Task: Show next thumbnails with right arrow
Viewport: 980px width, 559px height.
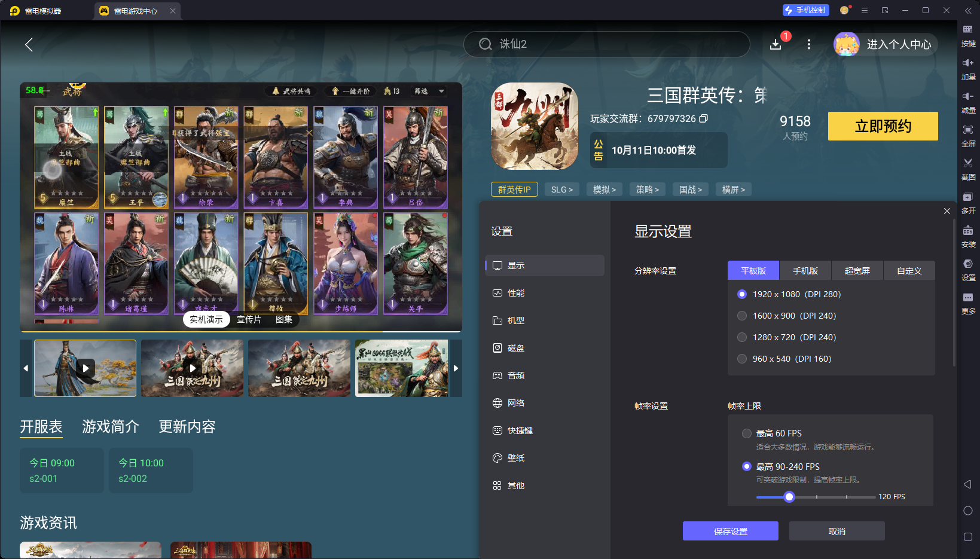Action: [x=456, y=368]
